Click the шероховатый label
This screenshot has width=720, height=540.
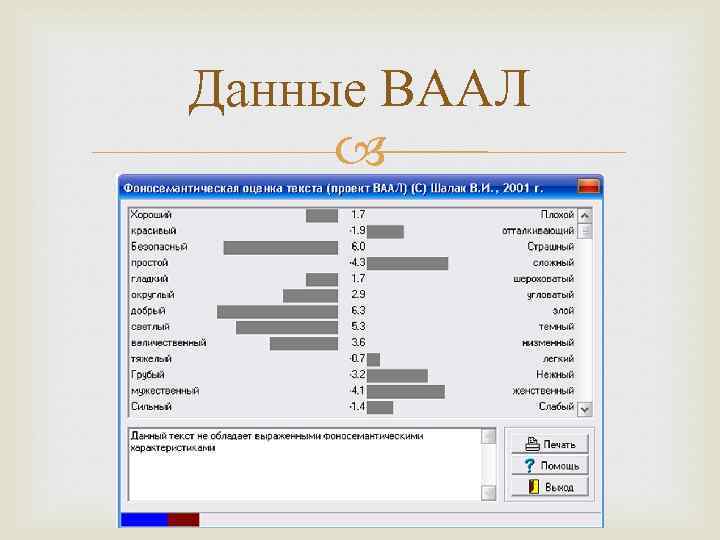tap(544, 279)
